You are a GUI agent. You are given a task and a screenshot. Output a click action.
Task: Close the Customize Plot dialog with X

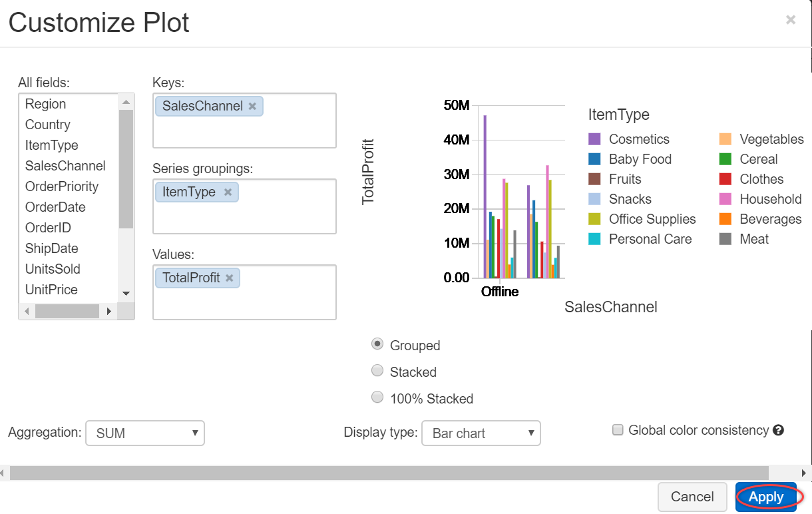point(791,20)
